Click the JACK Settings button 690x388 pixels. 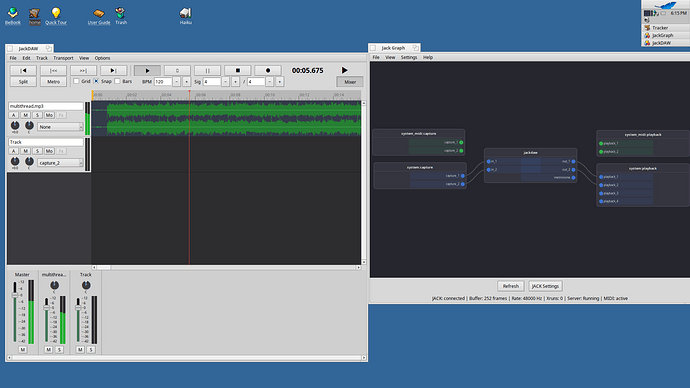545,286
